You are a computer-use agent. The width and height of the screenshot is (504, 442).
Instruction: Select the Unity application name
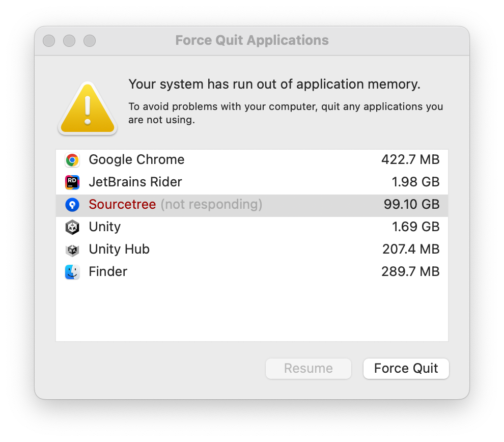click(x=105, y=227)
